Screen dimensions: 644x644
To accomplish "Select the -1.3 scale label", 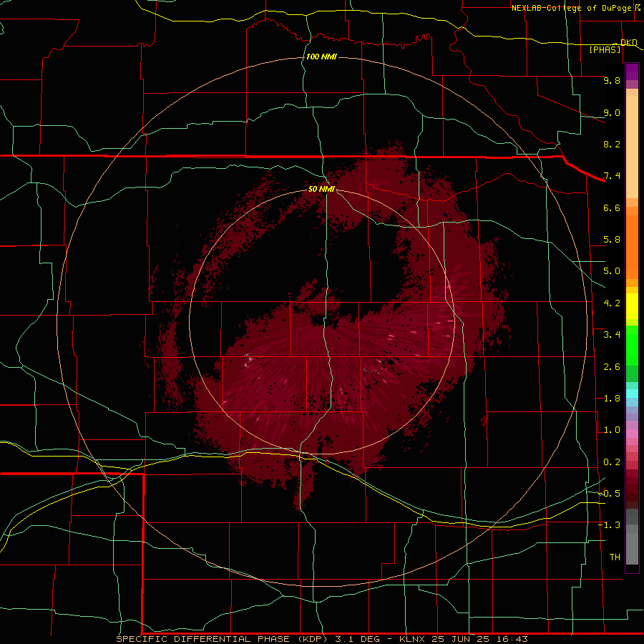I will [x=609, y=525].
